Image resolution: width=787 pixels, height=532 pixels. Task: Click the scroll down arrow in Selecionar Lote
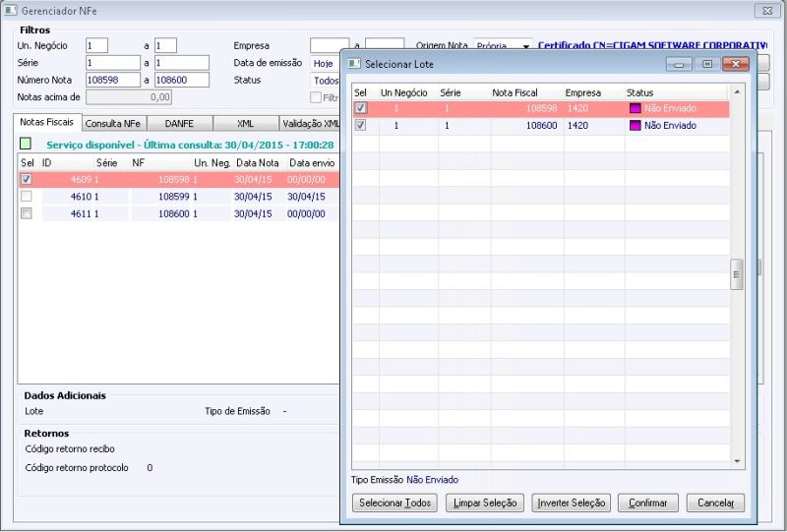pos(737,461)
